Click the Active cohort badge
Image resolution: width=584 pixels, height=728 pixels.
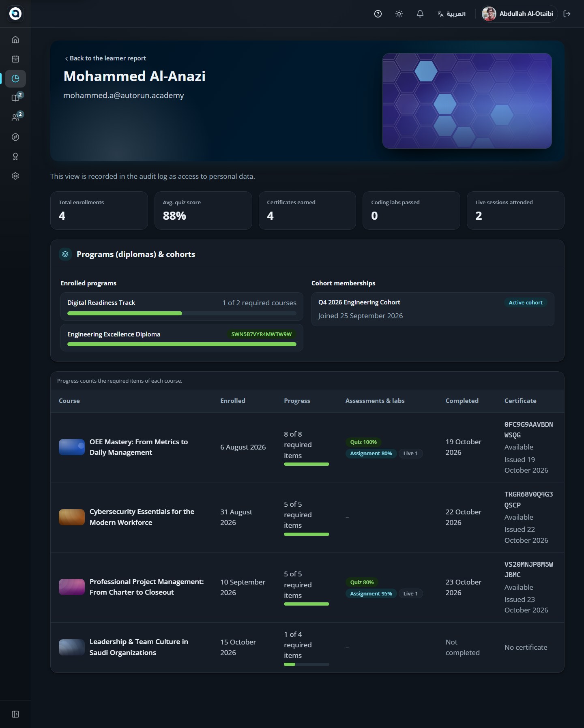(x=526, y=302)
